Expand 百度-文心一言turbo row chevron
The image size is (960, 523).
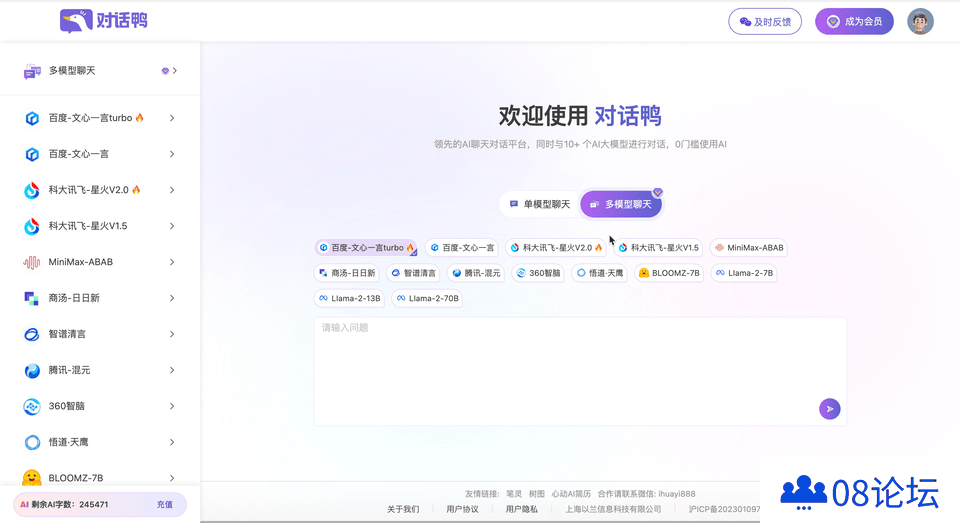click(x=172, y=118)
